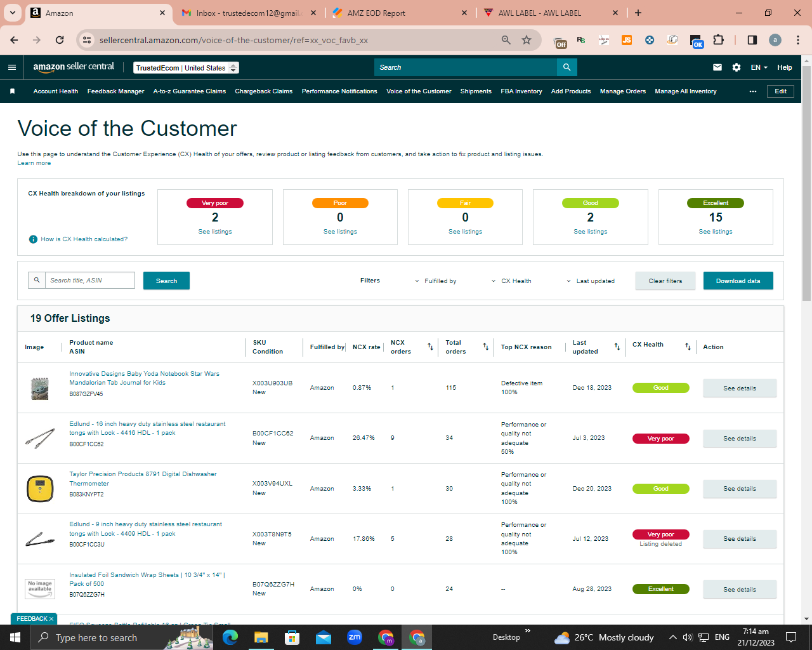812x650 pixels.
Task: Reload the current page
Action: coord(60,40)
